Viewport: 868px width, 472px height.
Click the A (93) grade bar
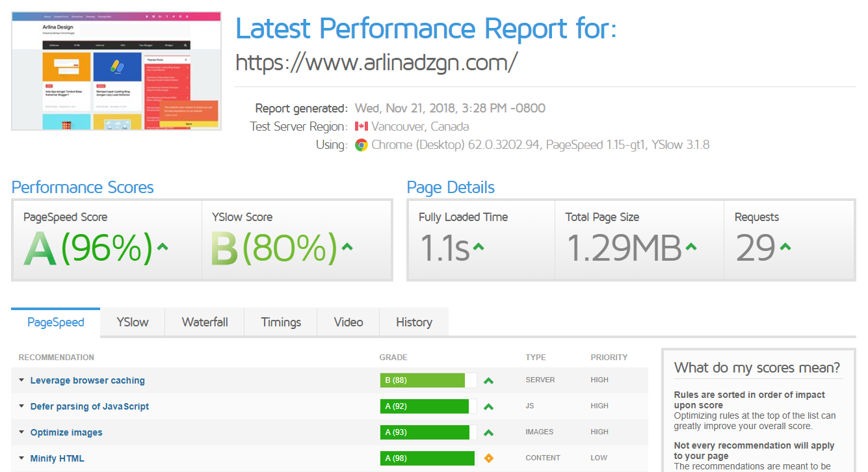click(428, 432)
